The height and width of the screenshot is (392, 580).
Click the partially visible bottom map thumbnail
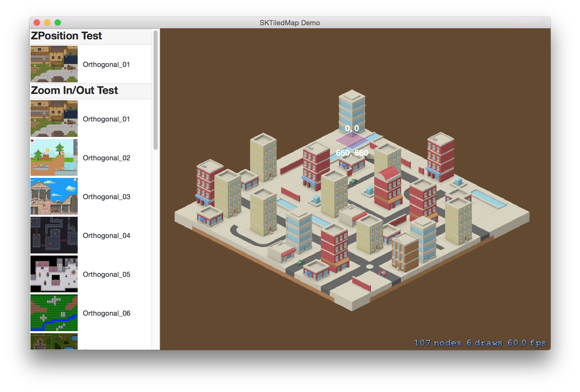[54, 342]
